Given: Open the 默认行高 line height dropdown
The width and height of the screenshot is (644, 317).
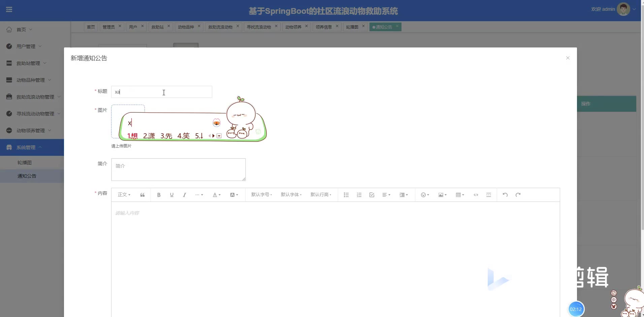Looking at the screenshot, I should click(x=321, y=195).
